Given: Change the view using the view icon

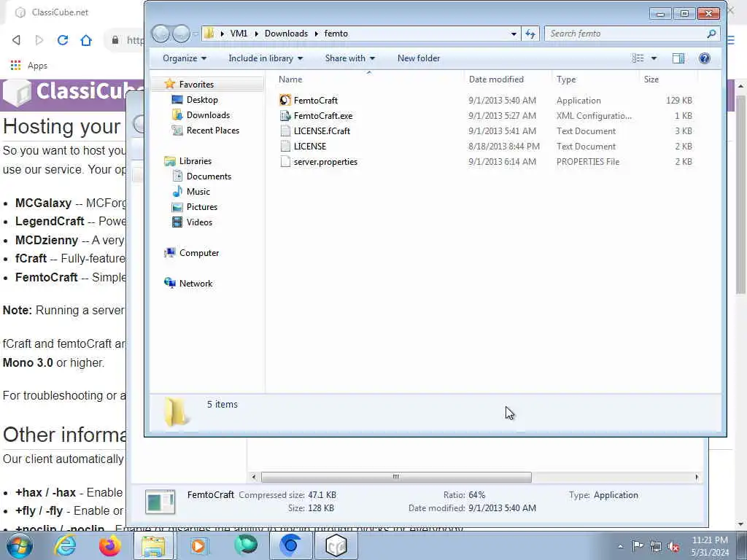Looking at the screenshot, I should (x=638, y=58).
